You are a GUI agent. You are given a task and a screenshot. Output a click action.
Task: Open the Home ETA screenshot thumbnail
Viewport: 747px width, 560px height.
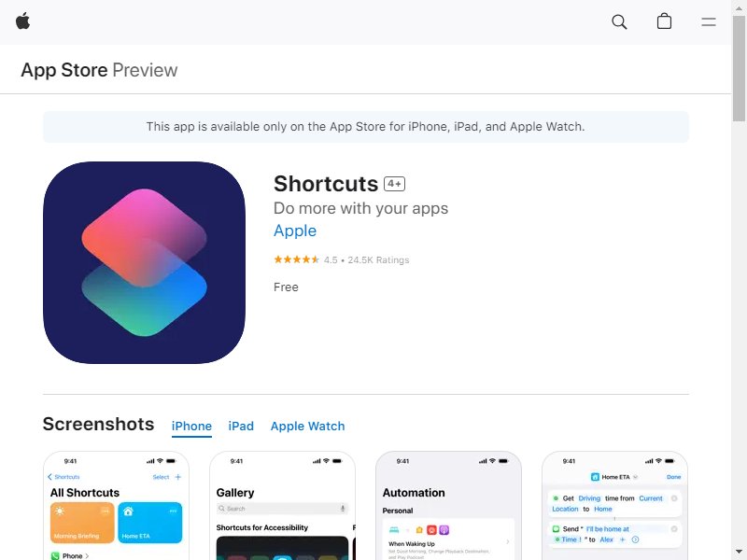coord(615,506)
